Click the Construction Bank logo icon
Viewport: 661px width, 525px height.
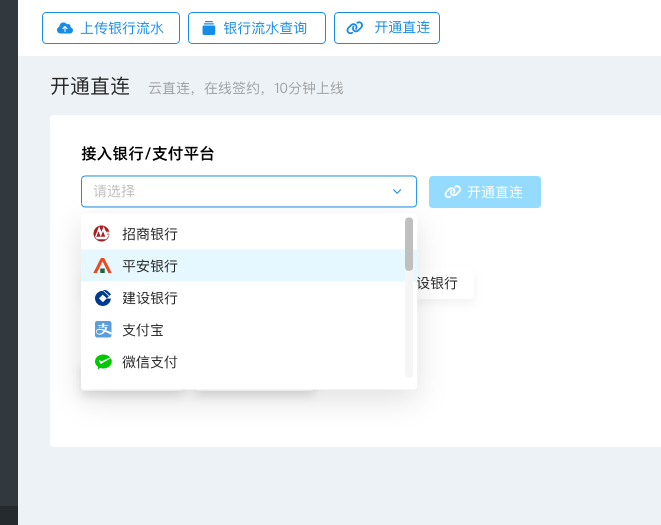click(x=103, y=298)
